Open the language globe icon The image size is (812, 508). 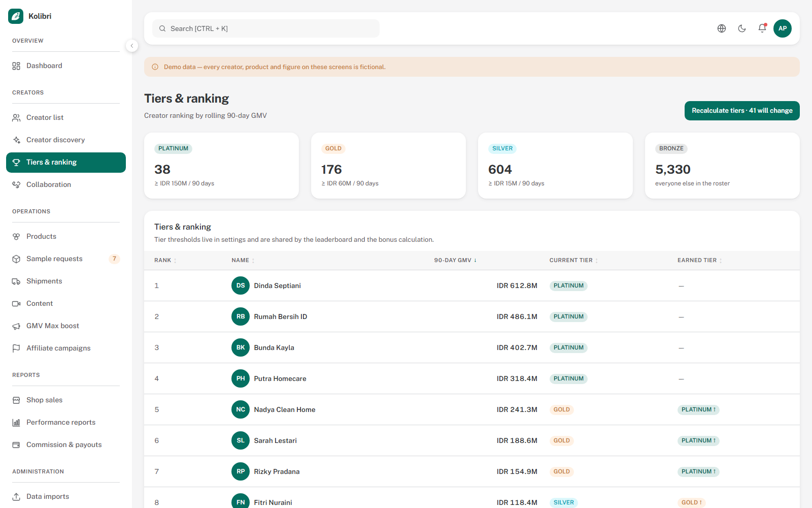[722, 28]
